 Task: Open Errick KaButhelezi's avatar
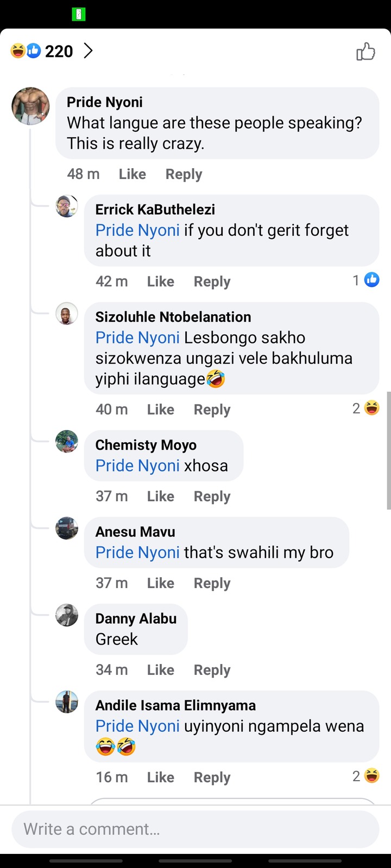coord(67,206)
